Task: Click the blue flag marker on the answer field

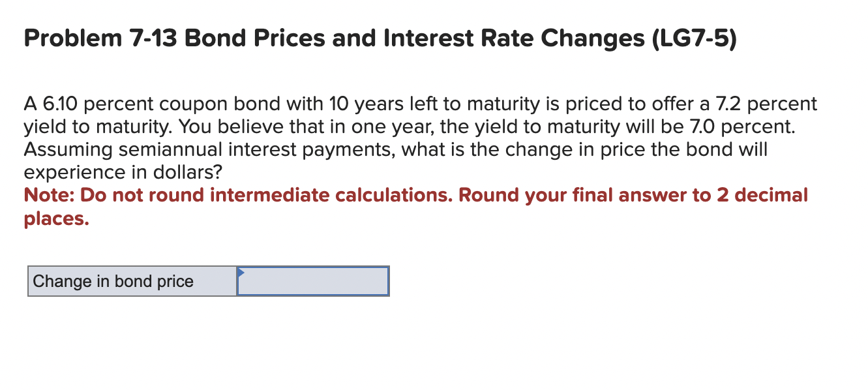Action: [242, 272]
